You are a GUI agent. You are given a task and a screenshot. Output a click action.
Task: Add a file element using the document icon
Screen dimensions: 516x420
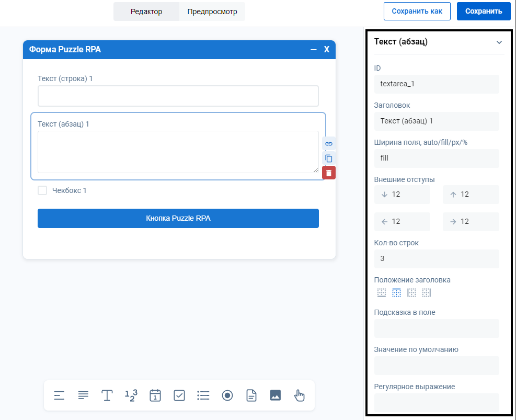coord(251,395)
